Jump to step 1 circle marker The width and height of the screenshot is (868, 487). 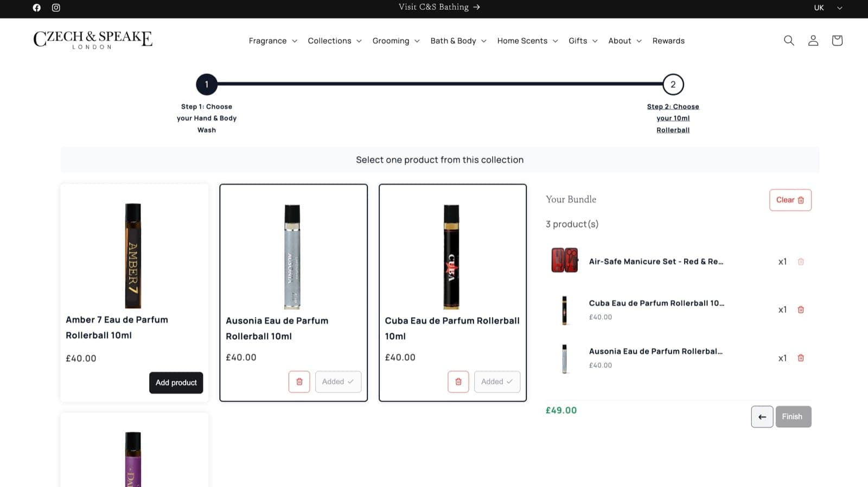[207, 85]
